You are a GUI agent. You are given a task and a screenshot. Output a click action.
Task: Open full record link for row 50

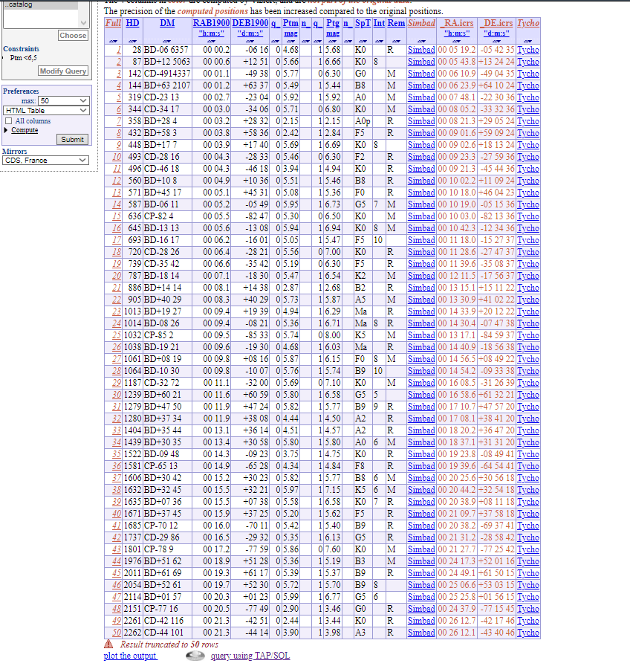(x=117, y=633)
